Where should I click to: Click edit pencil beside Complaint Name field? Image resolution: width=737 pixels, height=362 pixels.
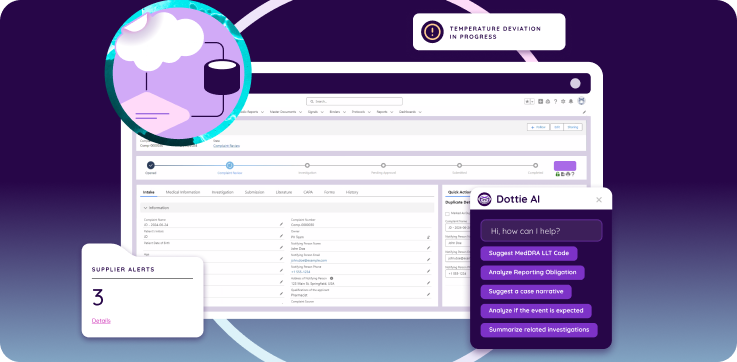tap(281, 224)
